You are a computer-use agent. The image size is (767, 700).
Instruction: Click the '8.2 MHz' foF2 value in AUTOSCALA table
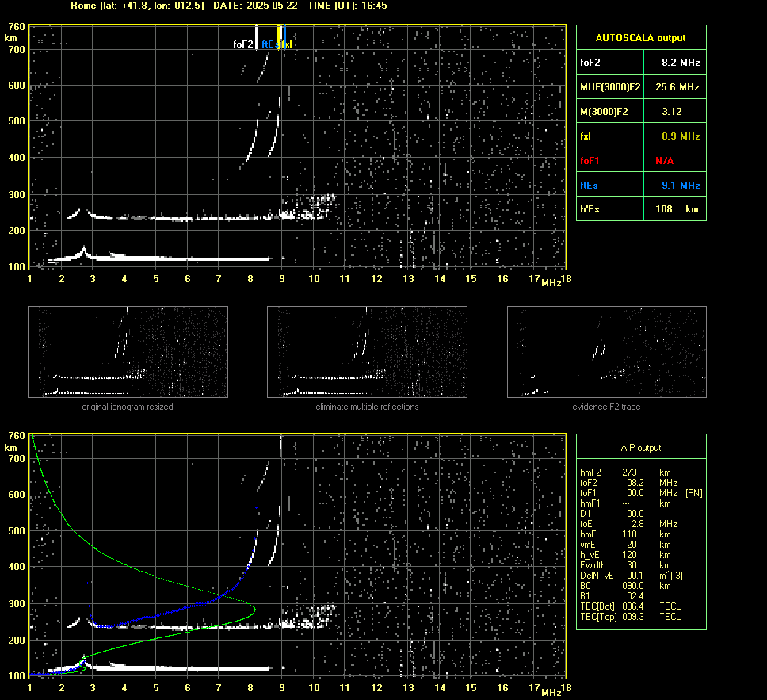pyautogui.click(x=681, y=63)
